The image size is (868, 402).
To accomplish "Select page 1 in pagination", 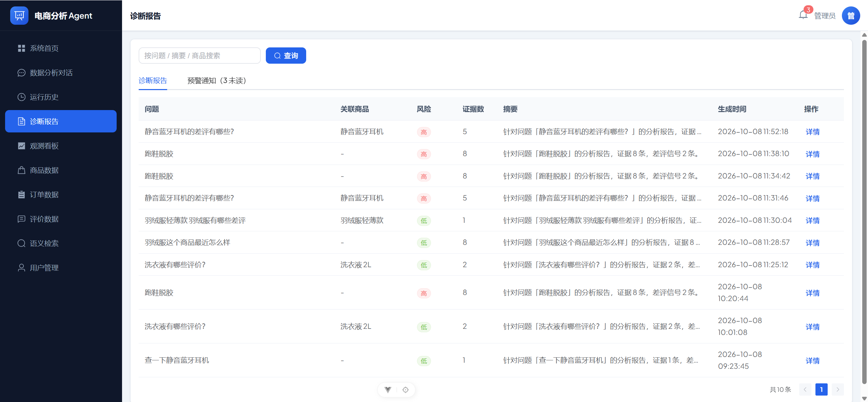I will click(822, 389).
